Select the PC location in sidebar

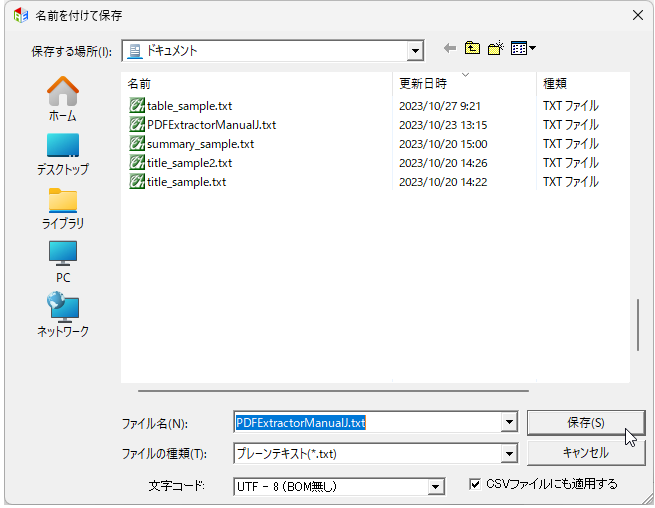tap(63, 262)
